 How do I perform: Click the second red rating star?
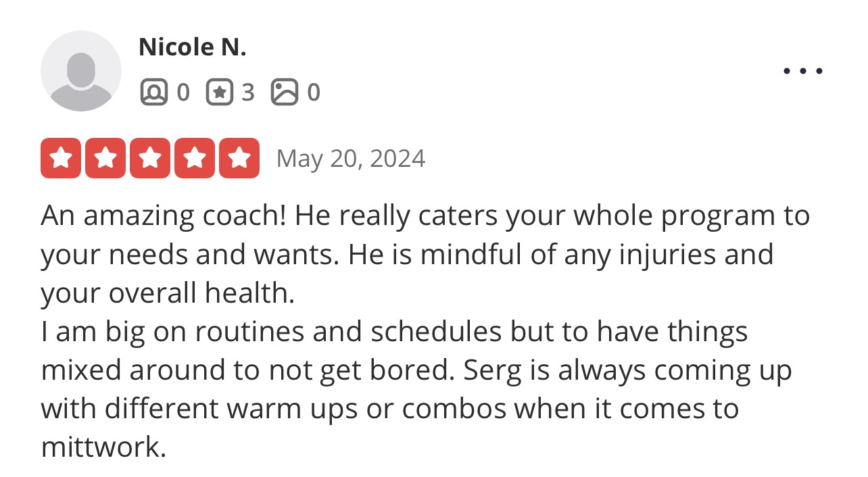click(x=105, y=158)
